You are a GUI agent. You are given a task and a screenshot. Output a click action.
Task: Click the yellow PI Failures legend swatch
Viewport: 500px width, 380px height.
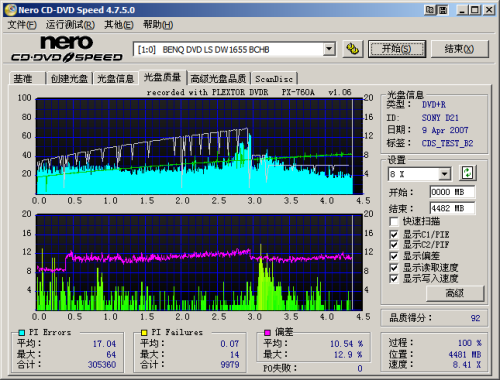144,332
